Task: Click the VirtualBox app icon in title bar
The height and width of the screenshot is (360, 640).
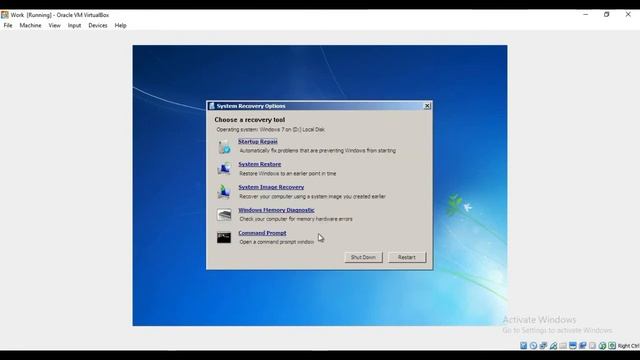Action: [4, 15]
